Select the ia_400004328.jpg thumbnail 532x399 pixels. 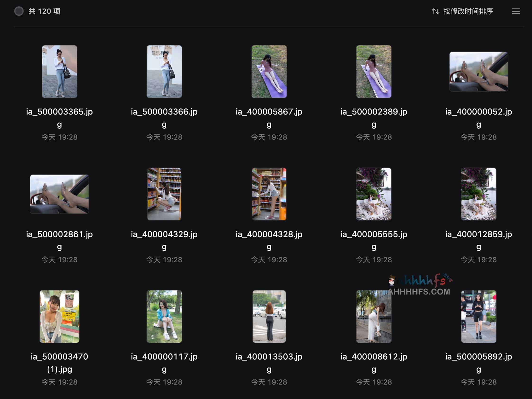269,194
